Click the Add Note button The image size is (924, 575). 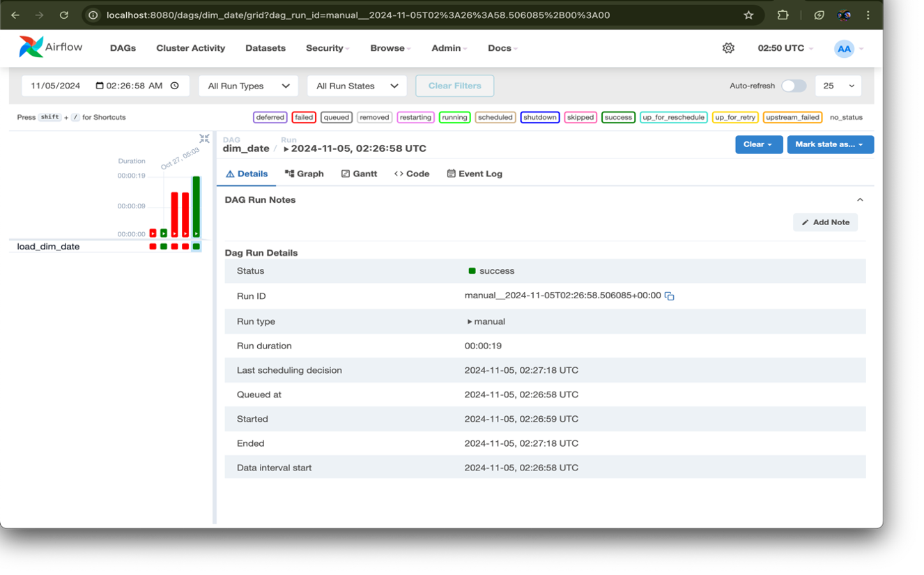(x=825, y=222)
